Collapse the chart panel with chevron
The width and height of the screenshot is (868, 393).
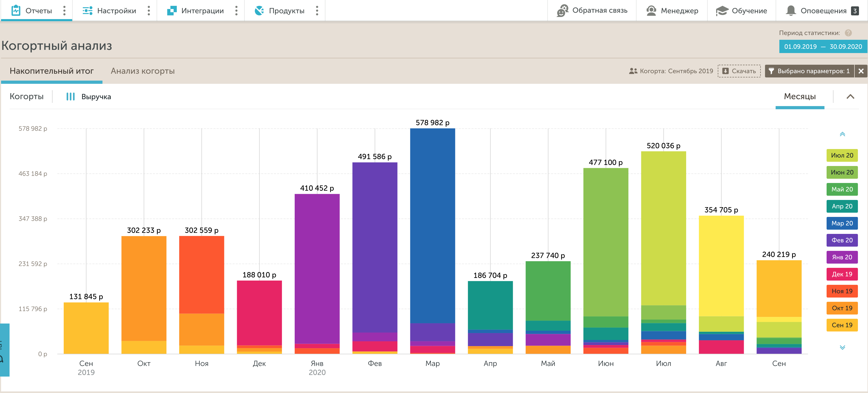click(x=850, y=97)
